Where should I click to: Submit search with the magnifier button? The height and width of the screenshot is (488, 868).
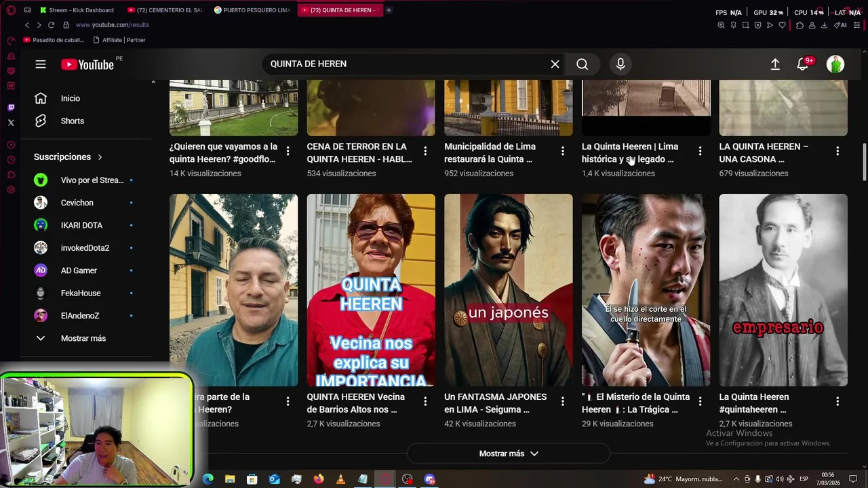582,64
